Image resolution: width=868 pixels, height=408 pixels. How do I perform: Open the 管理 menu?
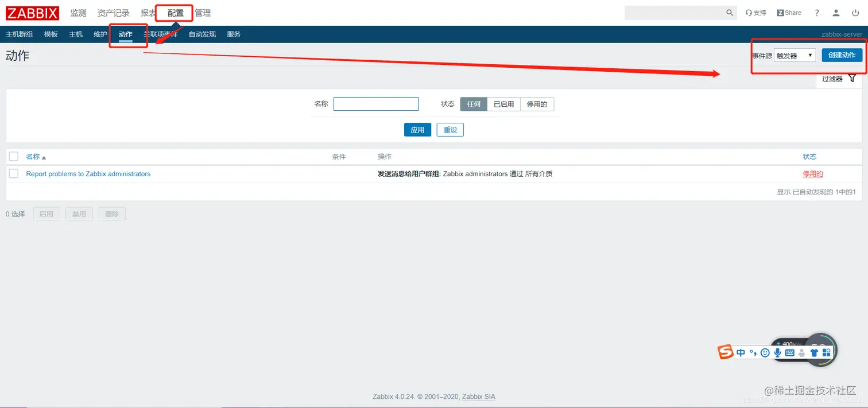pos(203,13)
